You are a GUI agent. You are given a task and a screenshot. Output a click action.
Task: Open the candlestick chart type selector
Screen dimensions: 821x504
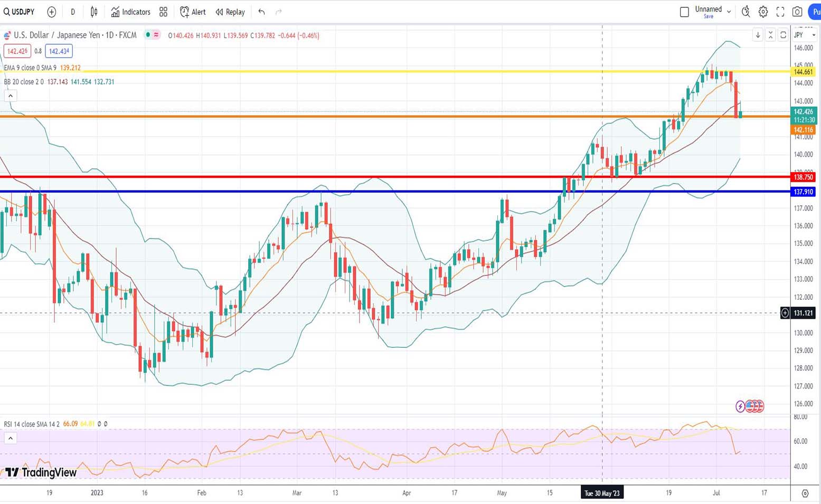94,12
